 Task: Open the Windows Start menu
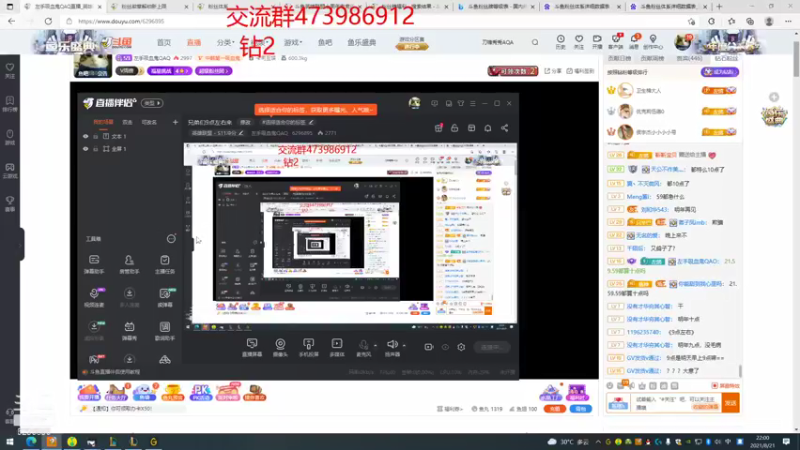(x=10, y=442)
